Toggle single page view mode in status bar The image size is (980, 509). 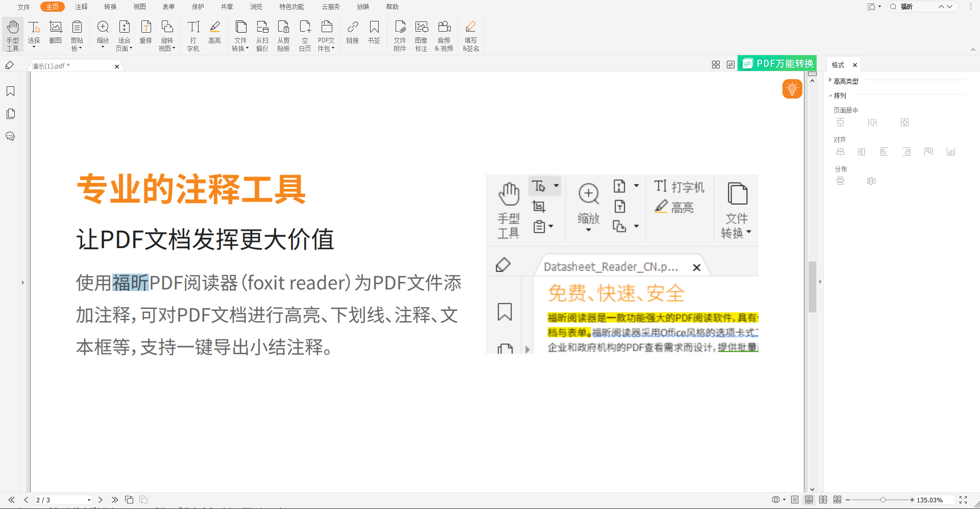(795, 500)
